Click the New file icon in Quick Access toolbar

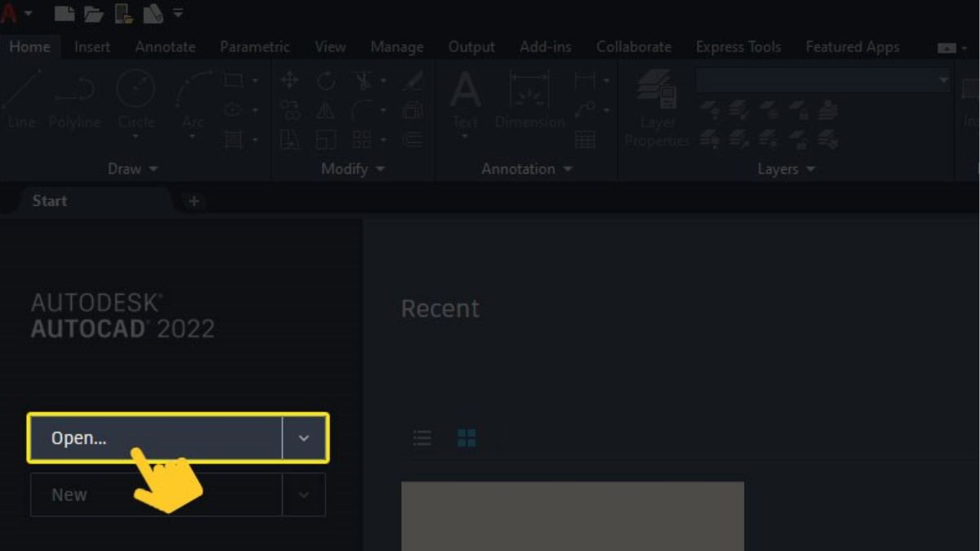point(65,14)
